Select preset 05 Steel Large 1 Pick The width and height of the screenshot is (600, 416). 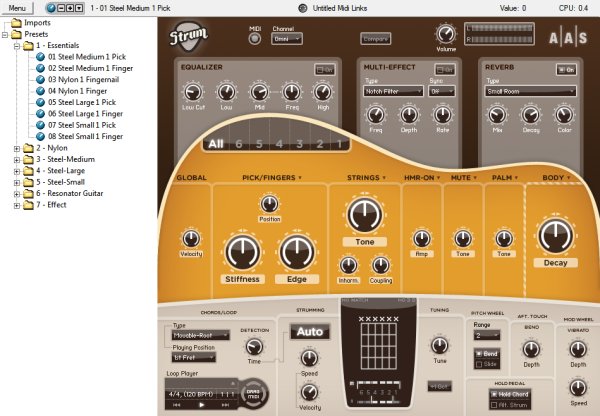point(82,102)
